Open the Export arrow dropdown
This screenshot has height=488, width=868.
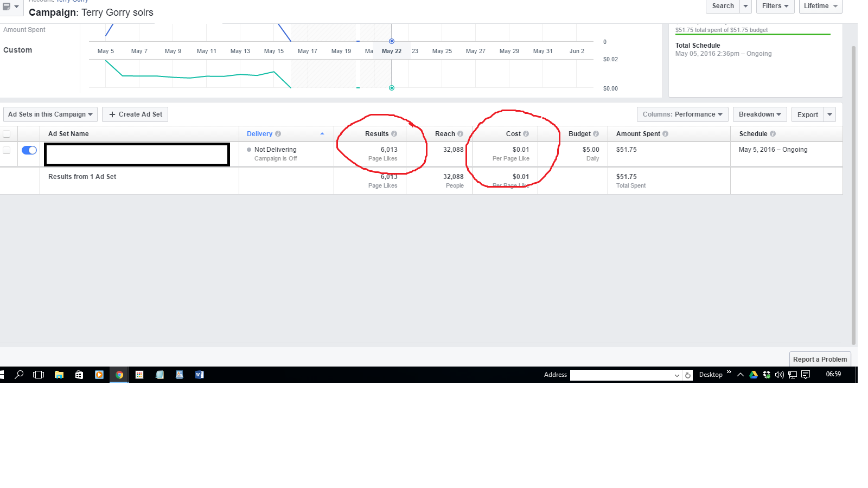coord(829,114)
